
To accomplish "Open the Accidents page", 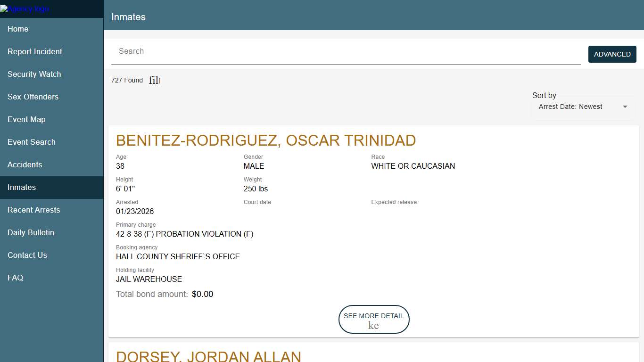I will 25,165.
